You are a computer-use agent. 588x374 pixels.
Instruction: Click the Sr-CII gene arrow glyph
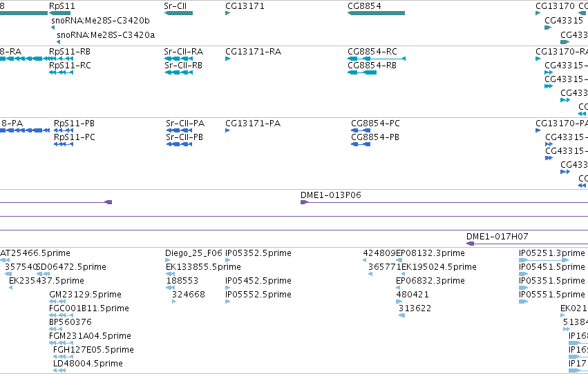(x=178, y=13)
